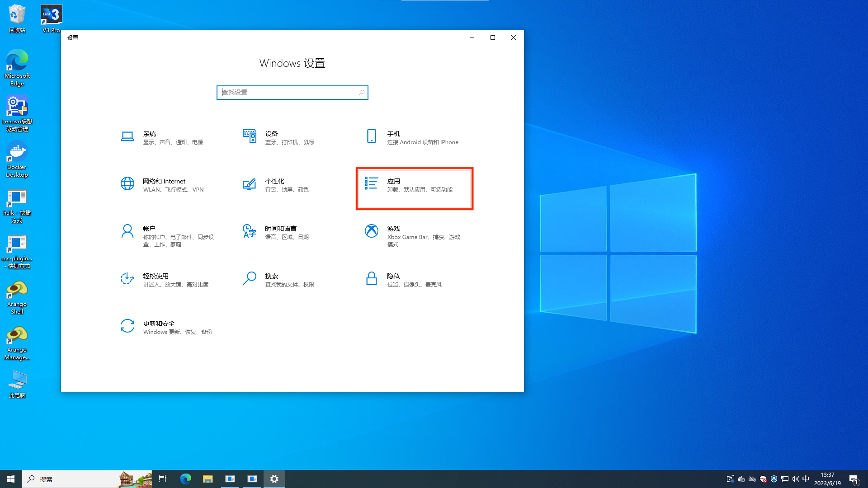Minimize the 设置 window

point(472,38)
